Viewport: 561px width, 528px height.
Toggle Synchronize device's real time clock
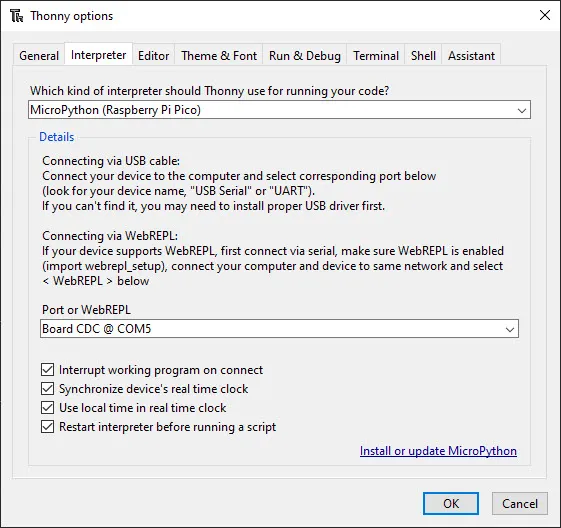tap(47, 389)
